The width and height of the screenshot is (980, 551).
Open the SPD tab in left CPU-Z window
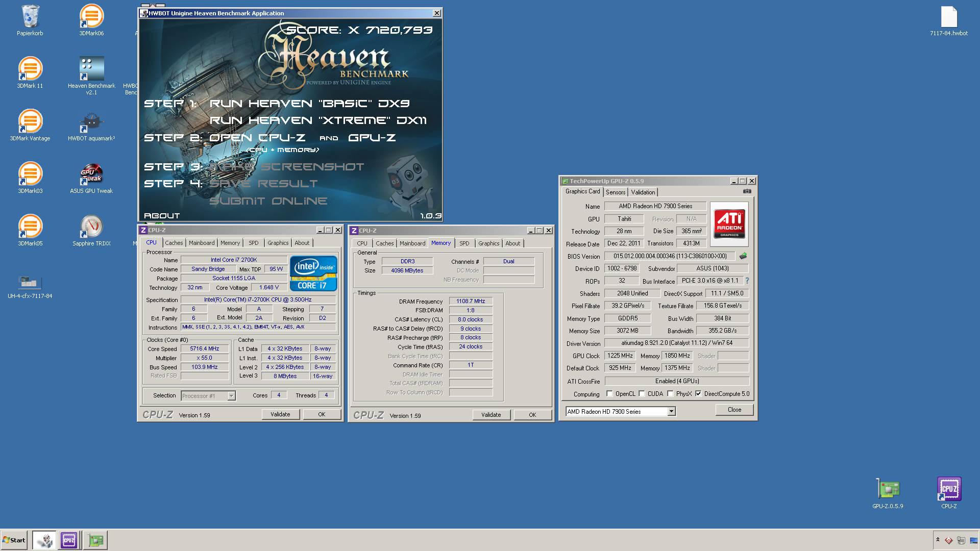254,243
